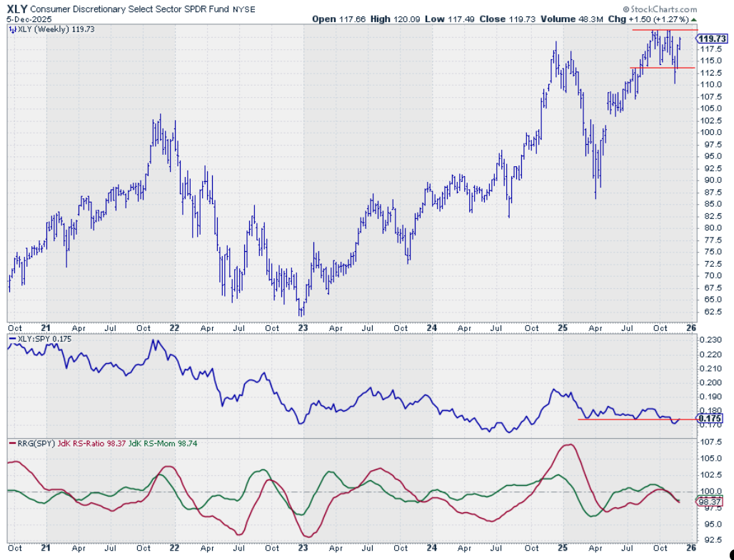The height and width of the screenshot is (560, 734).
Task: Click year 22 on the bottom time axis
Action: [175, 548]
